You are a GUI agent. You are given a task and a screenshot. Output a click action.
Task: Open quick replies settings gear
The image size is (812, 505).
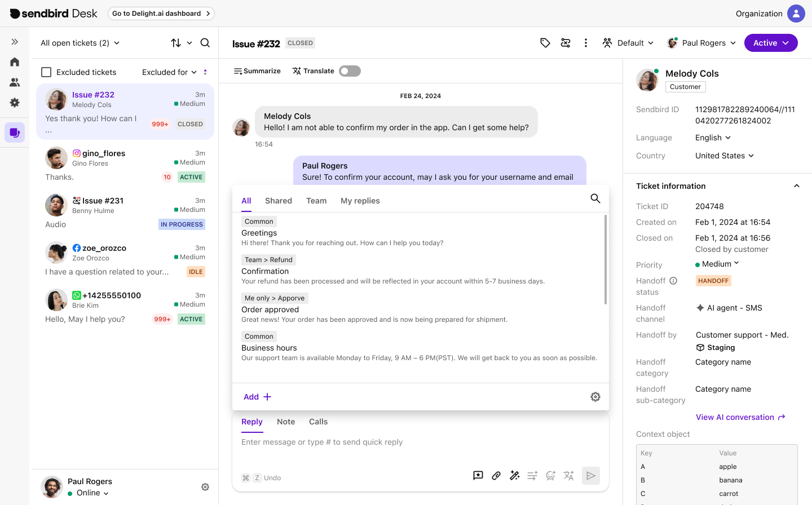595,397
